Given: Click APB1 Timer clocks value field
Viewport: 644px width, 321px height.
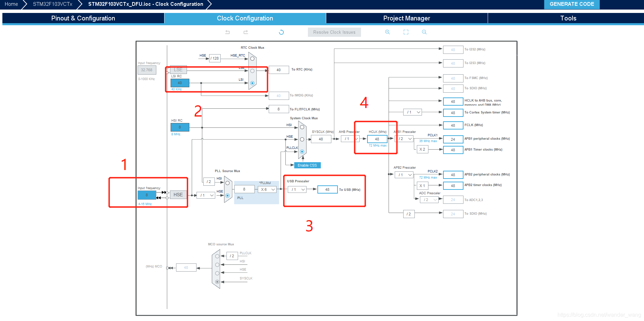Looking at the screenshot, I should [x=453, y=150].
